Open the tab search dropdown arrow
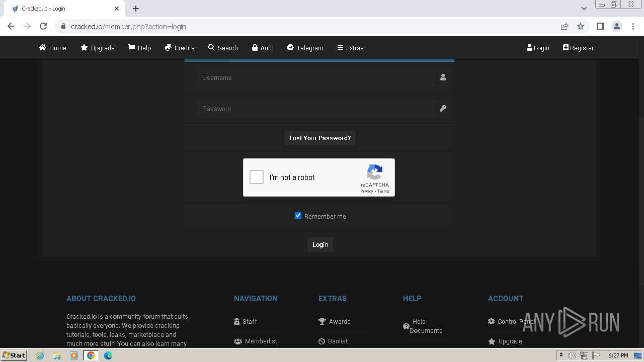644x362 pixels. click(x=584, y=9)
